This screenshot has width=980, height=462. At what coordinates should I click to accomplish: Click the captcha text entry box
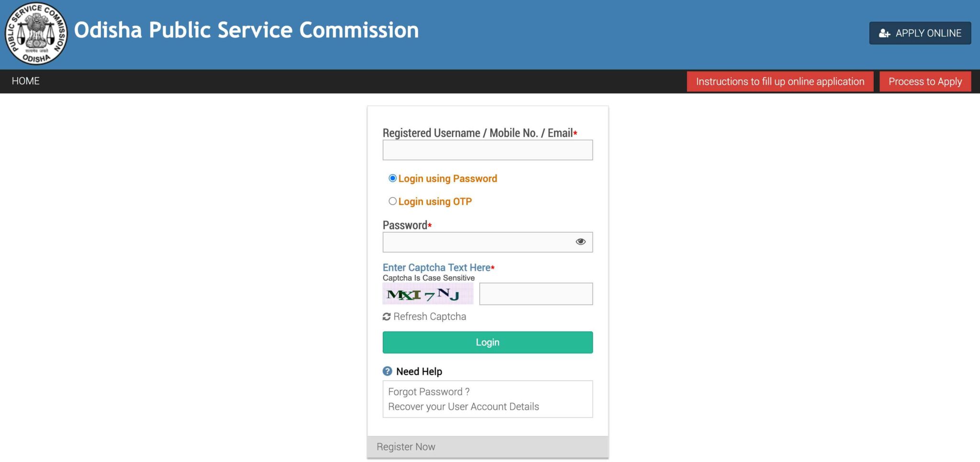coord(536,293)
